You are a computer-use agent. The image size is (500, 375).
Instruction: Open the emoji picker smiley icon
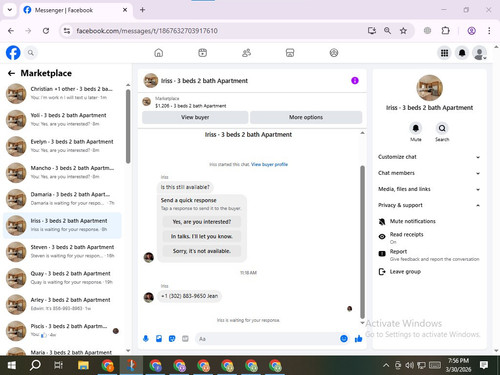[344, 339]
